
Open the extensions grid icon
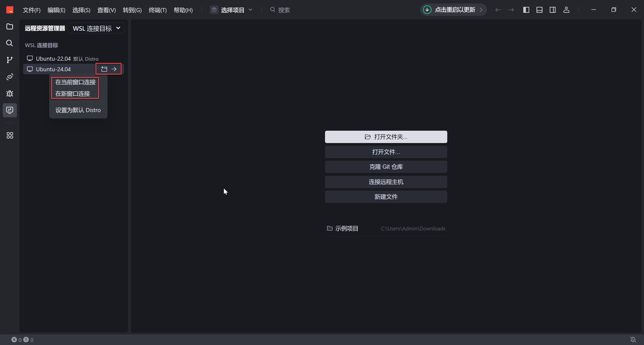(x=10, y=135)
